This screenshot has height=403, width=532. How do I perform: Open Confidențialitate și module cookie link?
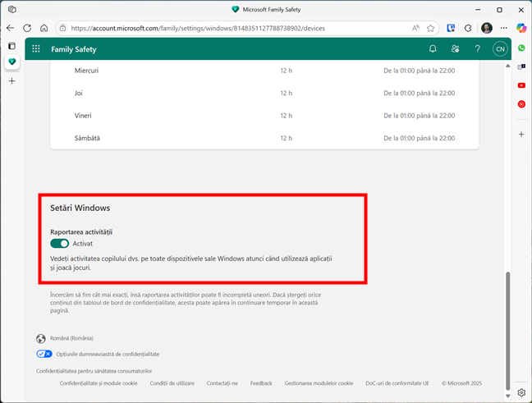99,383
